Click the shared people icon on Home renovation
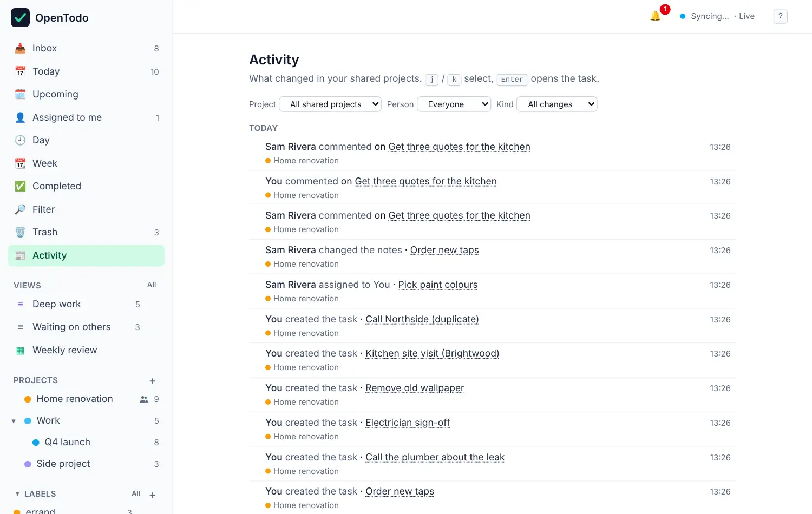The height and width of the screenshot is (514, 812). pos(144,399)
